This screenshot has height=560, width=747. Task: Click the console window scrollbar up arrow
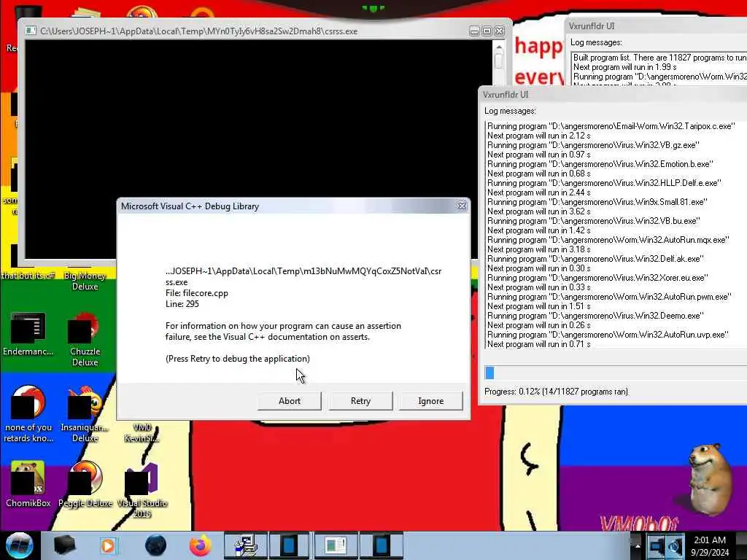[x=499, y=47]
